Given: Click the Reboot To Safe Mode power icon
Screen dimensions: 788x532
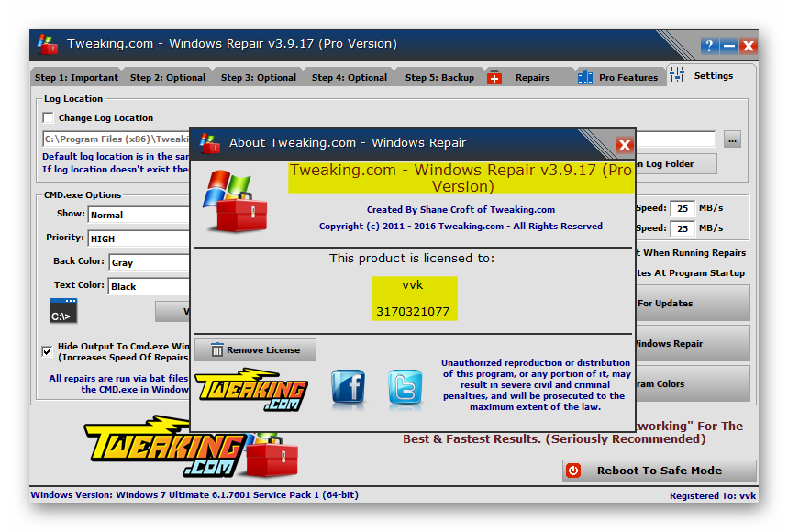Looking at the screenshot, I should pyautogui.click(x=573, y=471).
